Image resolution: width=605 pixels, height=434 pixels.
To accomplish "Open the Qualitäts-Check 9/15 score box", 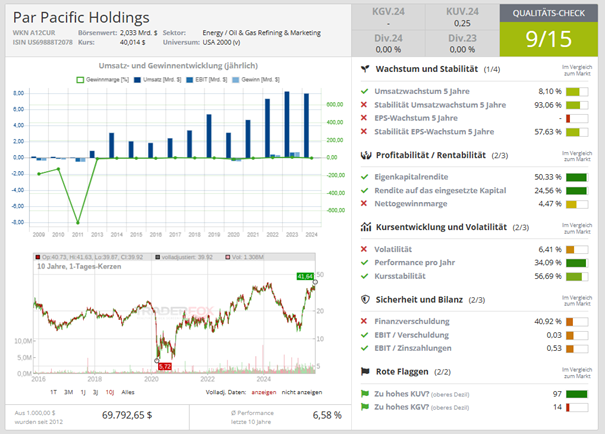I will 559,31.
